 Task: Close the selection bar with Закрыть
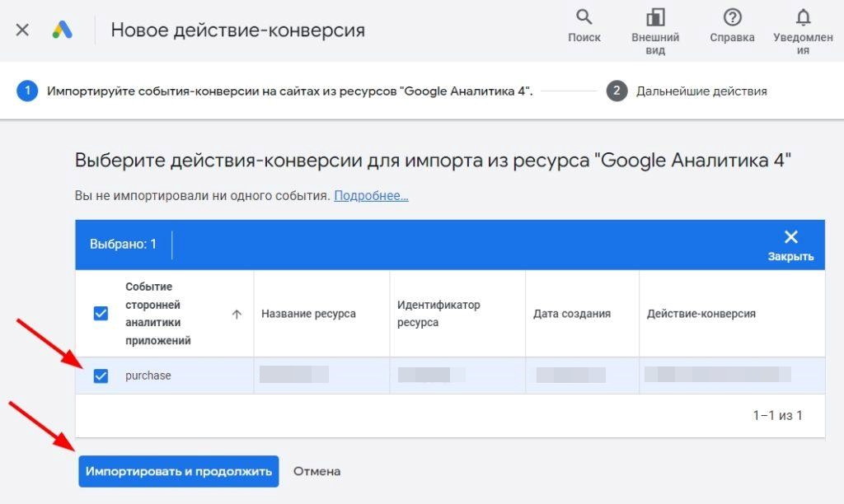(790, 241)
